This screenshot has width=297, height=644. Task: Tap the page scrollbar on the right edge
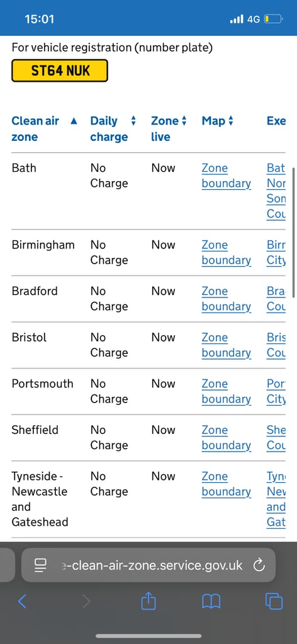click(293, 232)
